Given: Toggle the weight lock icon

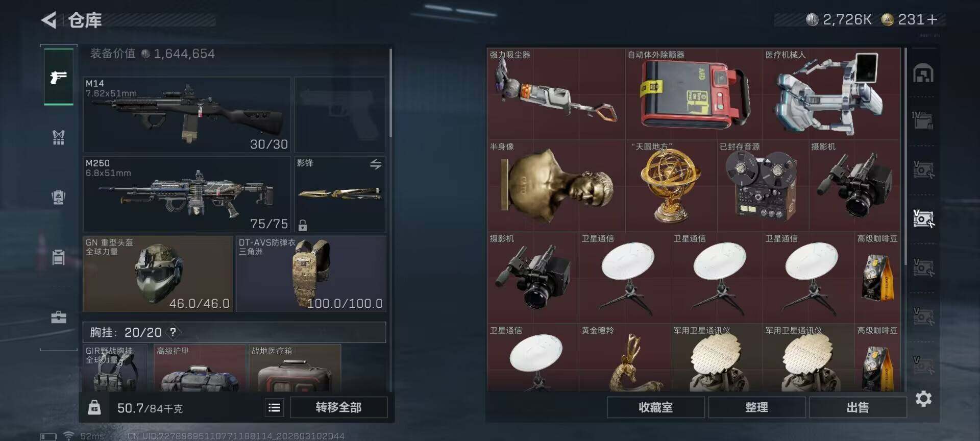Looking at the screenshot, I should click(94, 407).
